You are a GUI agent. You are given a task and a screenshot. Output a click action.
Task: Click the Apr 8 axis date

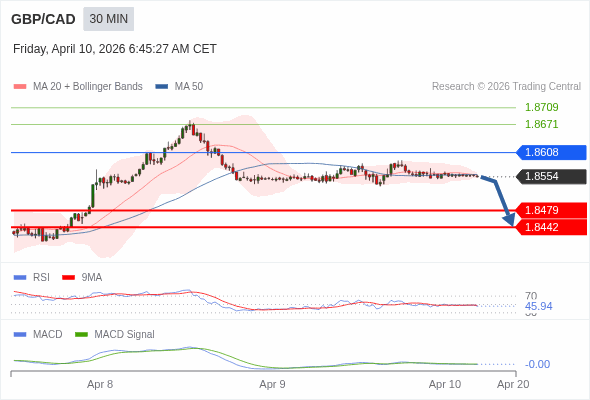pos(100,385)
